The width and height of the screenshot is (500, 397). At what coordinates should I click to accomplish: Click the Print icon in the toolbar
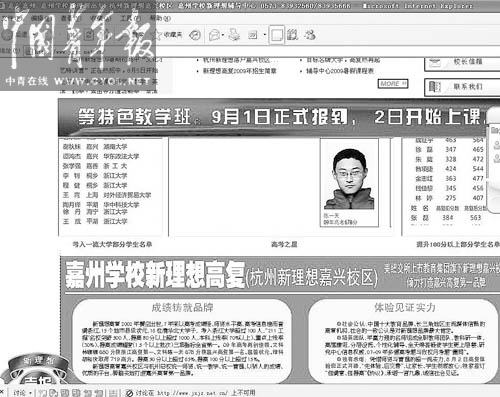pyautogui.click(x=234, y=34)
